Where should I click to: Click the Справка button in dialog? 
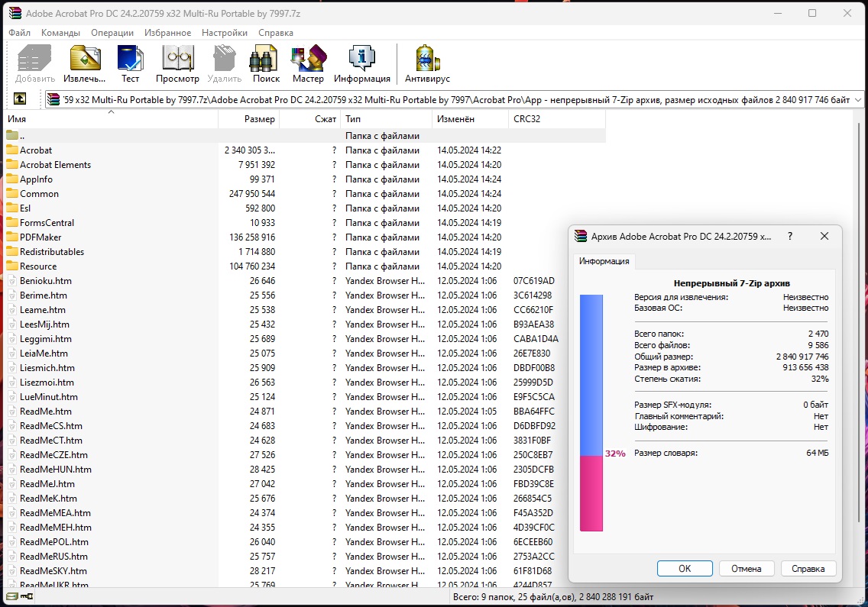808,568
